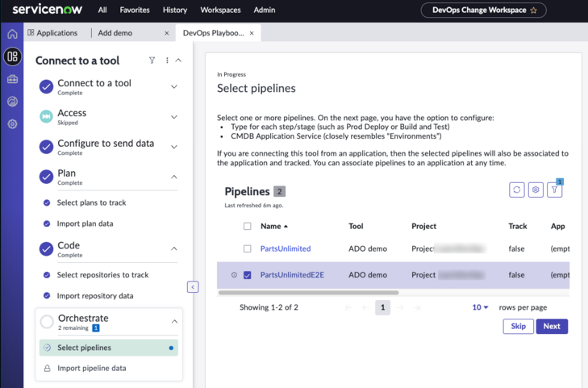Screen dimensions: 588x388
Task: Close the Add demo tab
Action: point(167,33)
